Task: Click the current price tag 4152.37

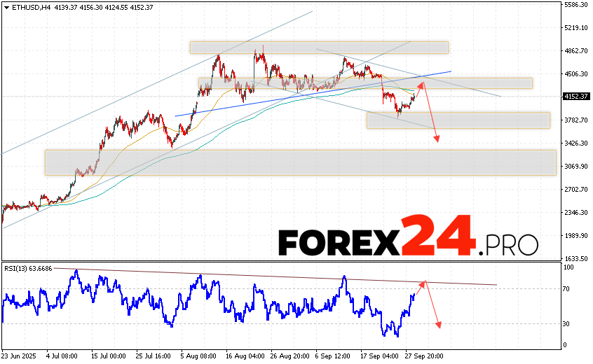Action: pos(575,97)
